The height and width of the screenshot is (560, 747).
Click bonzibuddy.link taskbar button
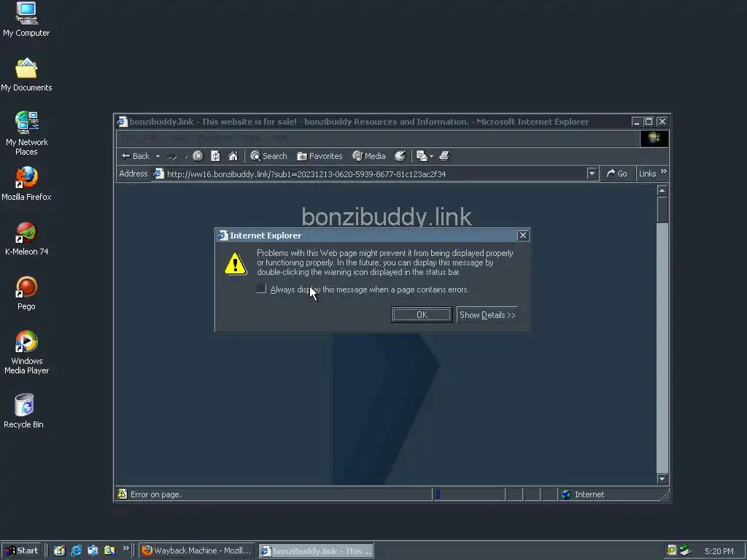point(316,551)
